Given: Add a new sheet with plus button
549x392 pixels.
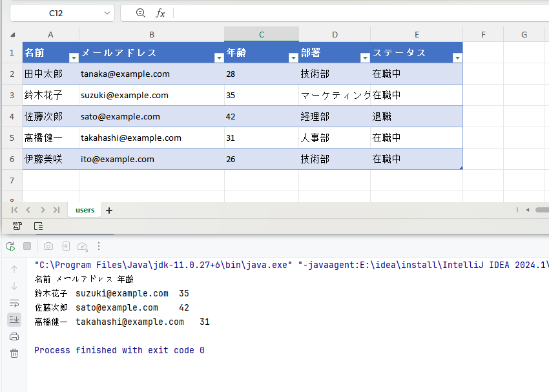Looking at the screenshot, I should pos(109,211).
